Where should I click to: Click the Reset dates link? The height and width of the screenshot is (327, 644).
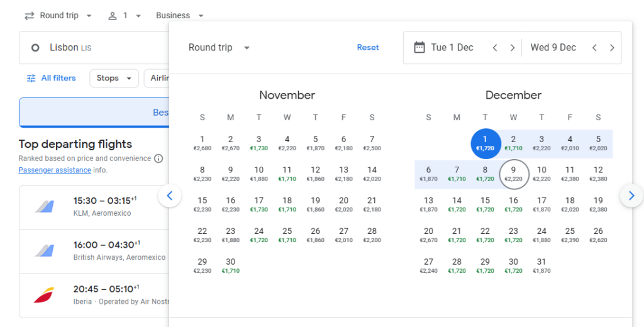click(x=367, y=48)
